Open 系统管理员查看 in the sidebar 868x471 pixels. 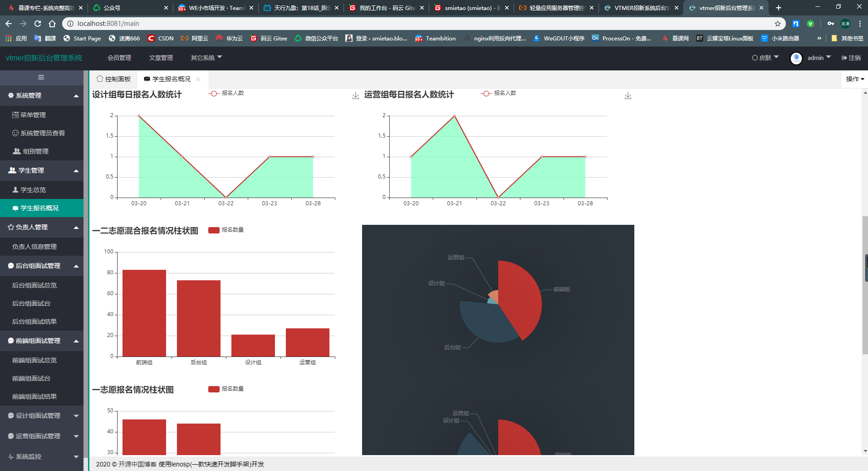(x=42, y=133)
